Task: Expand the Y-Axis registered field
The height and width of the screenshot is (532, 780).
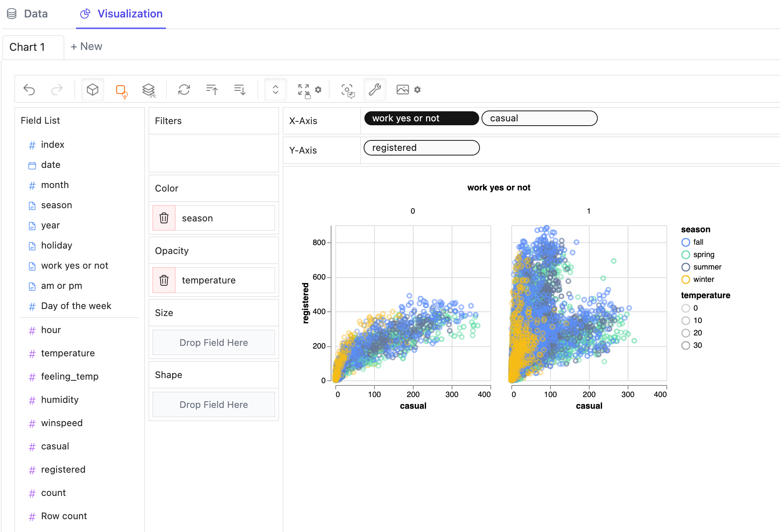Action: point(421,148)
